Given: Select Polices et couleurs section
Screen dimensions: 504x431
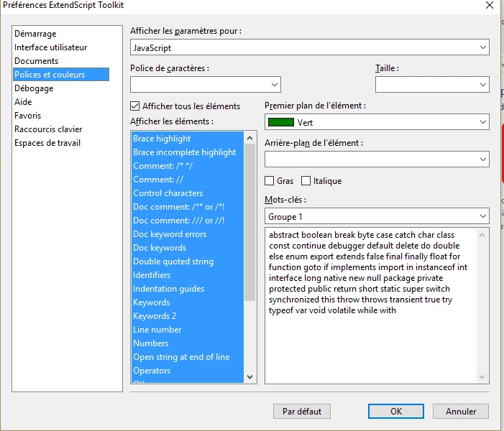Looking at the screenshot, I should (x=61, y=75).
